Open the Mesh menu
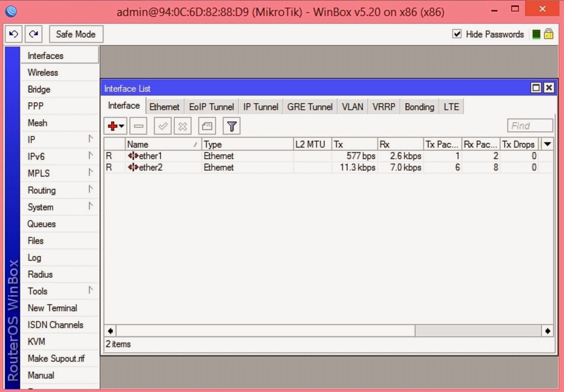This screenshot has height=392, width=564. (60, 123)
